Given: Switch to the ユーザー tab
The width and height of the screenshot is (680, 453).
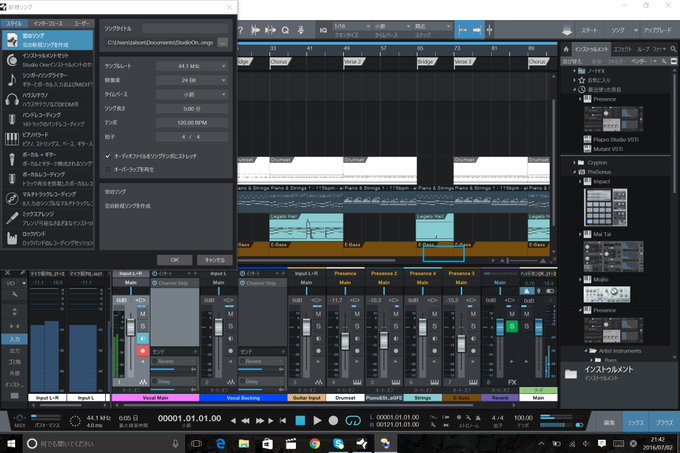Looking at the screenshot, I should 81,23.
